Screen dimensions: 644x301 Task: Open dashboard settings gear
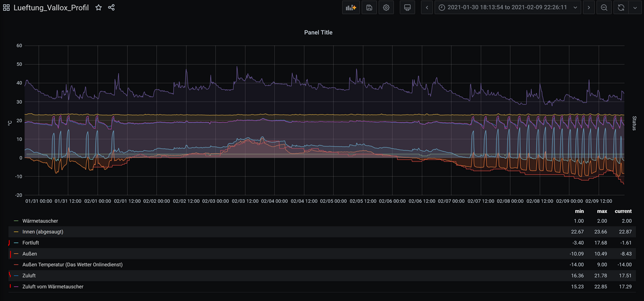[x=386, y=8]
